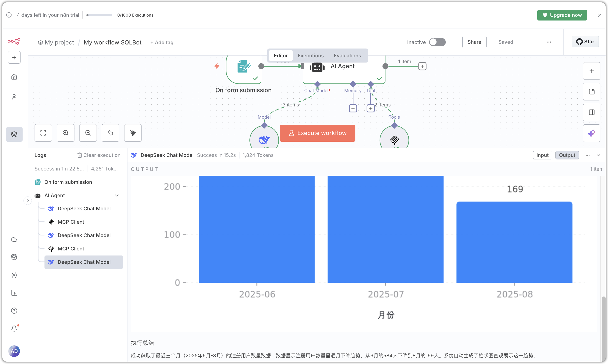Open the AI assistant sparkle icon

tap(592, 133)
